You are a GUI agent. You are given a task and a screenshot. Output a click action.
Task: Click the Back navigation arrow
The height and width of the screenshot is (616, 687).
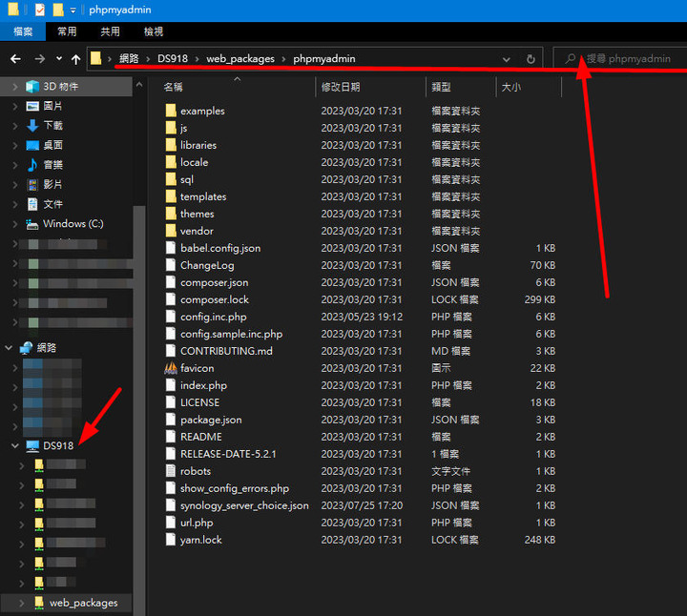click(16, 59)
